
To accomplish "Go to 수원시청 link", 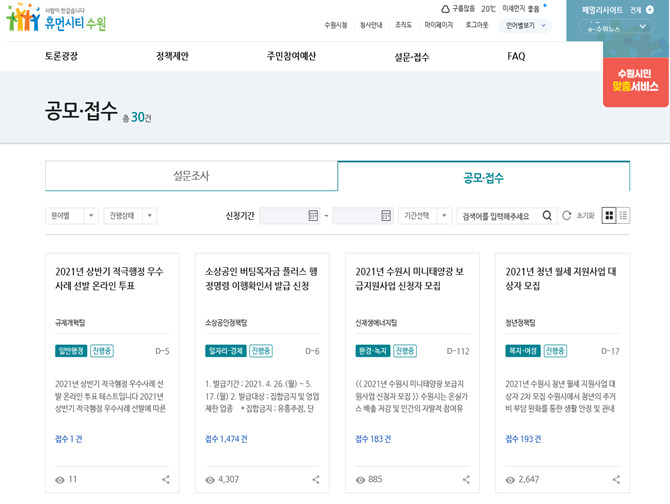I will [336, 25].
